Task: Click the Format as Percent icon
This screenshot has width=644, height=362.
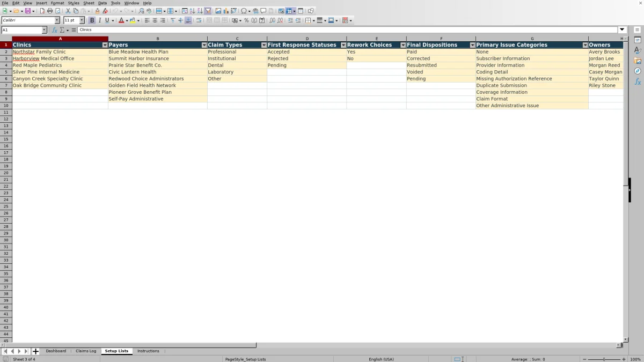Action: 246,20
